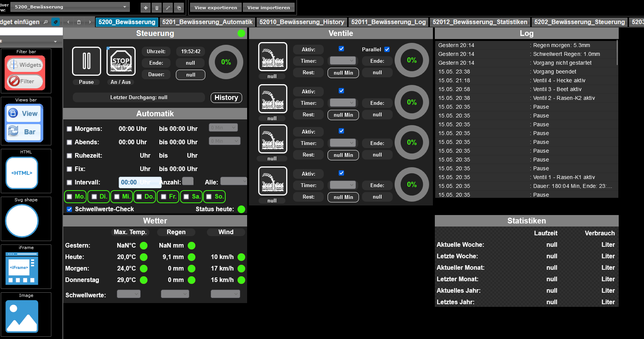Select the 5200_Bewässerung tab
Screen dimensions: 644x339
[x=127, y=22]
